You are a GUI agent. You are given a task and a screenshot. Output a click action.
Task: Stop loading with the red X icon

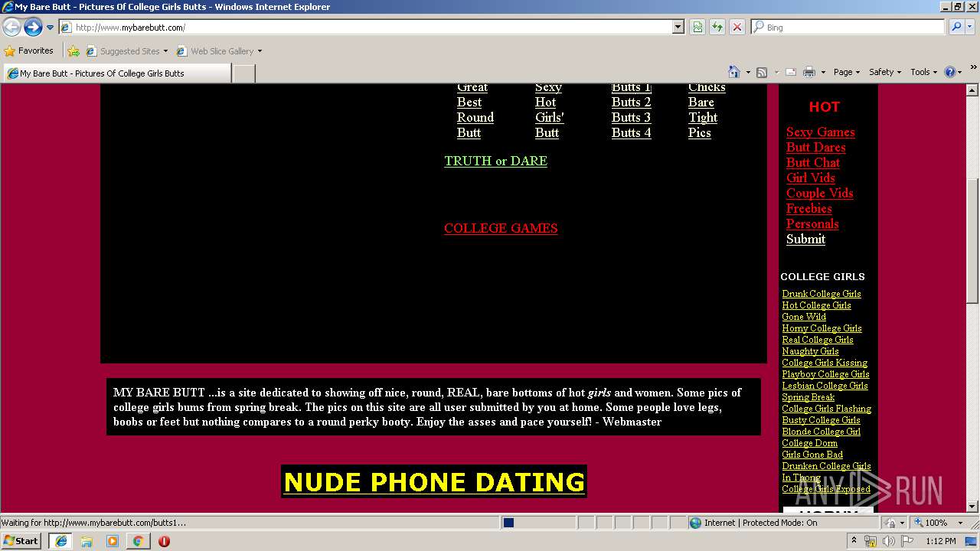click(737, 27)
